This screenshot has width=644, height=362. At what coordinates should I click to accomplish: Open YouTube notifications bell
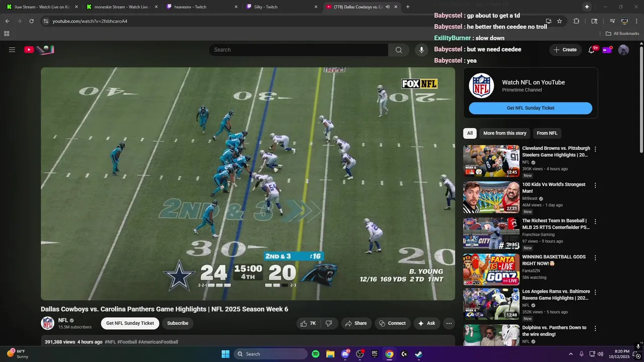592,50
